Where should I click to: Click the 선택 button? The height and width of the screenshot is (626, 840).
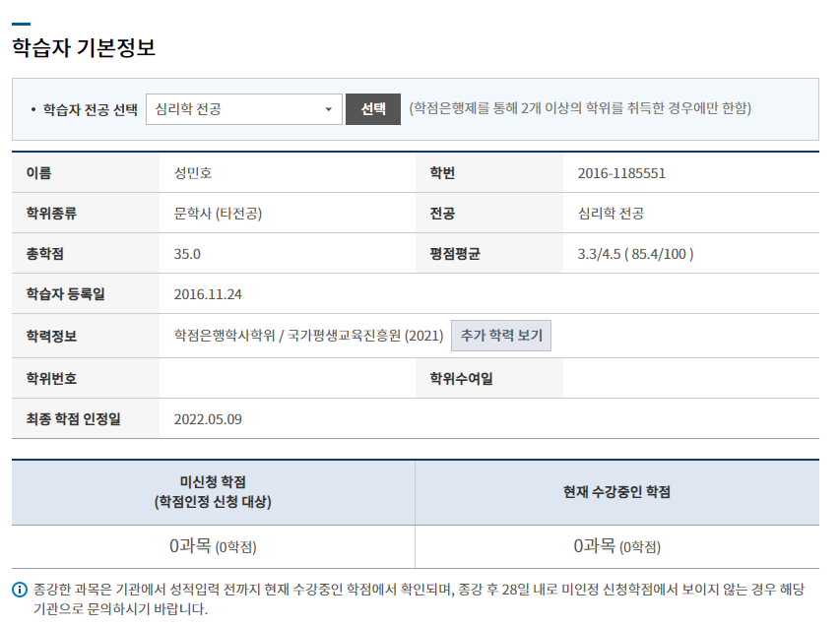pyautogui.click(x=373, y=109)
